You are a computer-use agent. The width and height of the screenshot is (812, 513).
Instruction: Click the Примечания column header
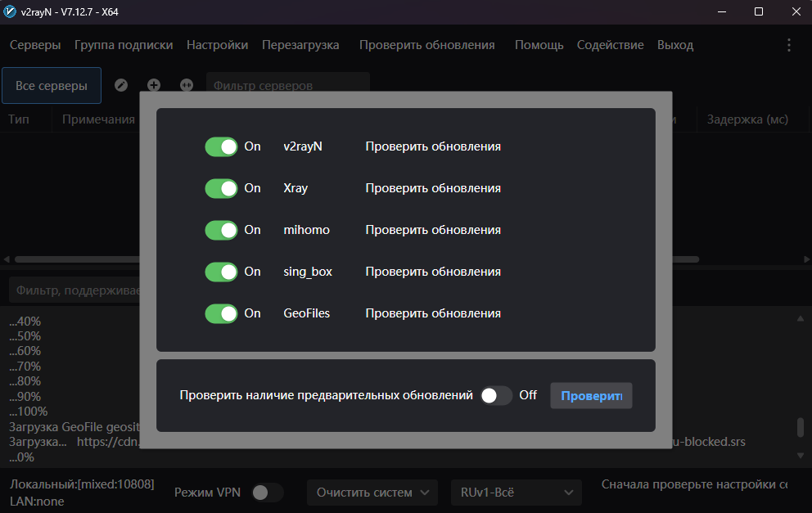[x=98, y=119]
